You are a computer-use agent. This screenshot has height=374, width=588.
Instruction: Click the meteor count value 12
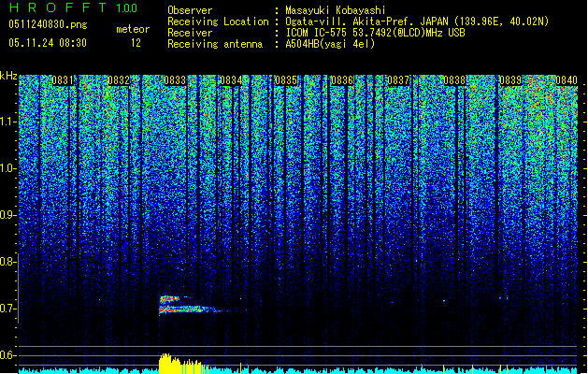(x=136, y=43)
